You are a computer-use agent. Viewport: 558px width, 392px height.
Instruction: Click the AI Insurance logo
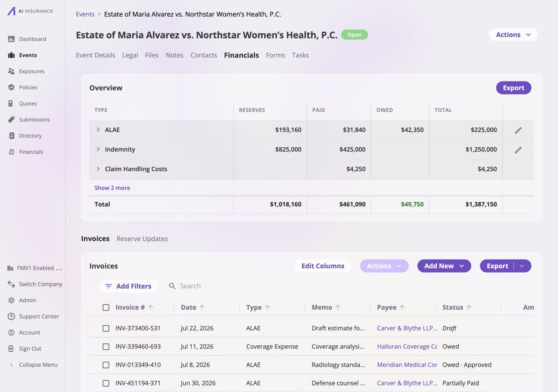(30, 11)
